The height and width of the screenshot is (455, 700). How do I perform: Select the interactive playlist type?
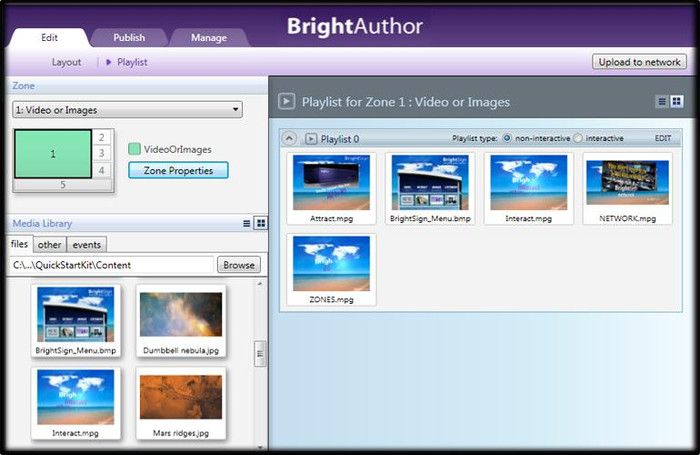578,138
